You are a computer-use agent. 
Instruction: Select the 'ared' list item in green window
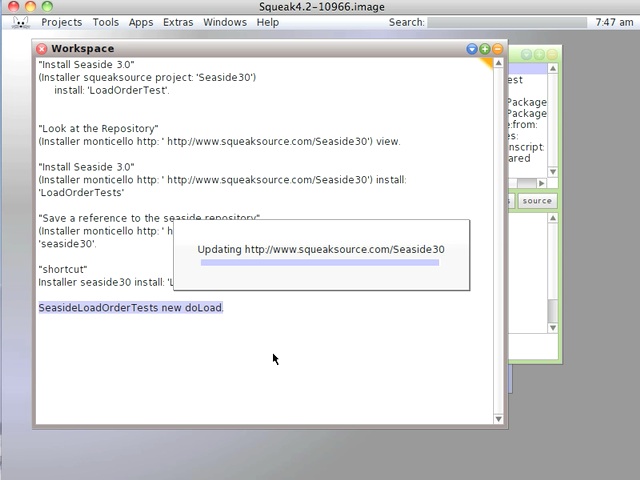[519, 158]
